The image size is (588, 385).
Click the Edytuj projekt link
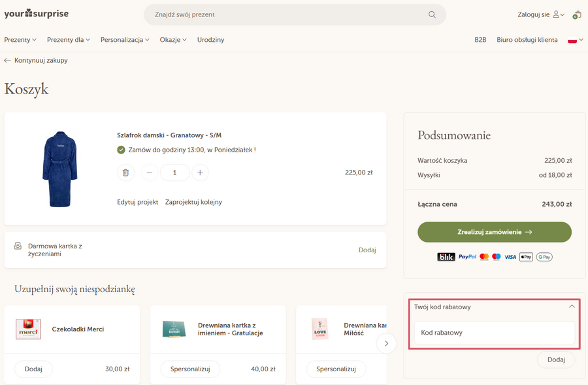coord(137,202)
